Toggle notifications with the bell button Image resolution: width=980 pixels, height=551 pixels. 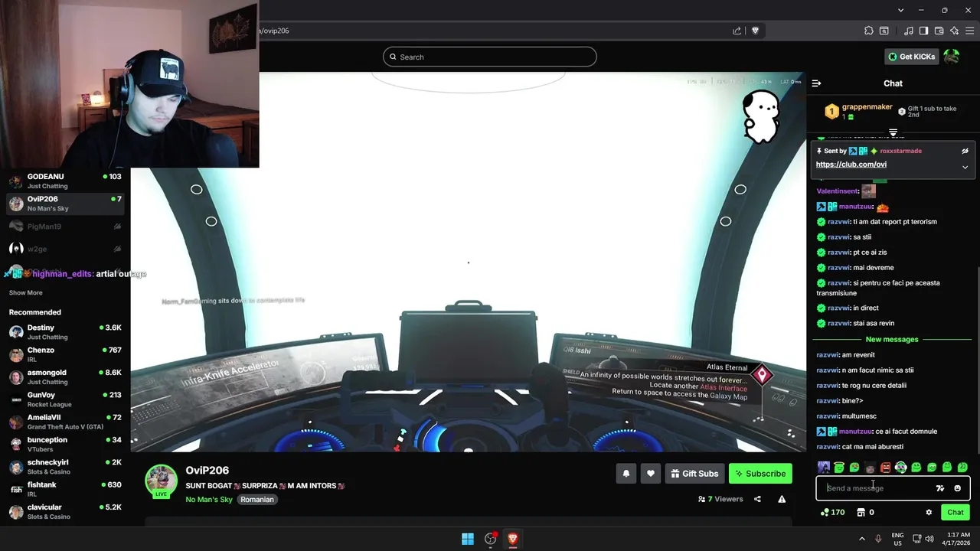point(626,474)
